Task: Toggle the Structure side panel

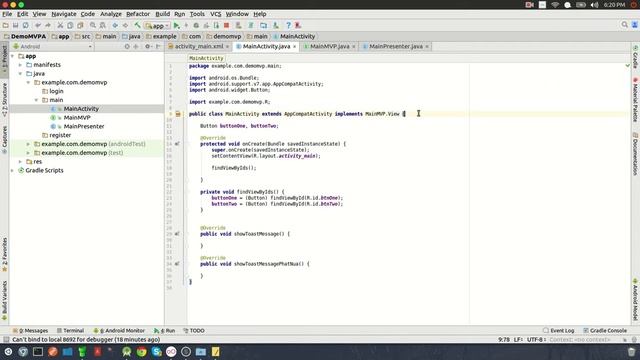Action: click(4, 100)
